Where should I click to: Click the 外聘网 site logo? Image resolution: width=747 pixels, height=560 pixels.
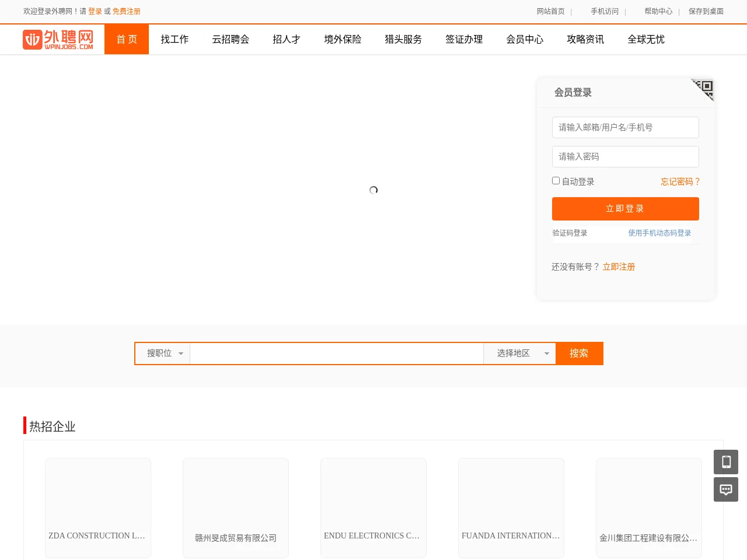(x=58, y=40)
